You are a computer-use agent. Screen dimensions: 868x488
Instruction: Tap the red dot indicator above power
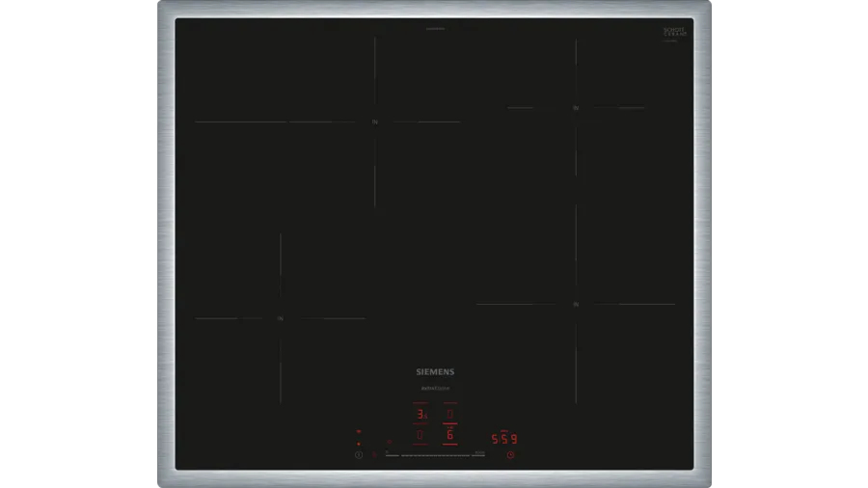click(358, 444)
